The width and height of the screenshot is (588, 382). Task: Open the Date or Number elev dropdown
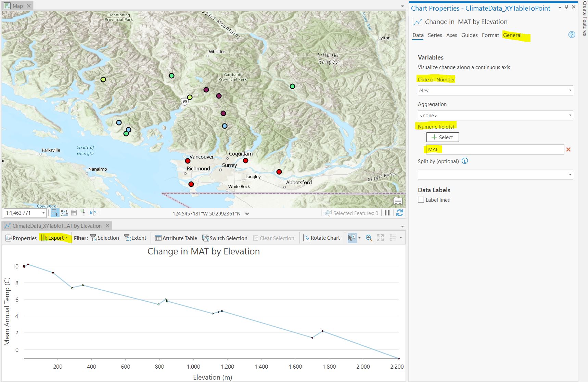coord(495,91)
